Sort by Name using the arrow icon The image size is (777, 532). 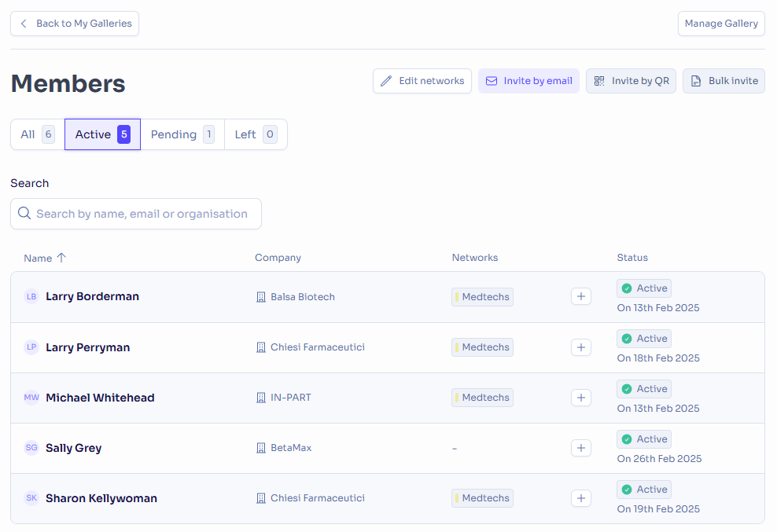[x=61, y=258]
